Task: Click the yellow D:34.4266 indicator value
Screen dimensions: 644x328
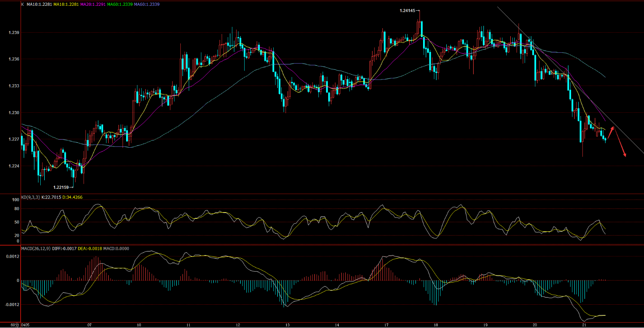Action: coord(72,197)
